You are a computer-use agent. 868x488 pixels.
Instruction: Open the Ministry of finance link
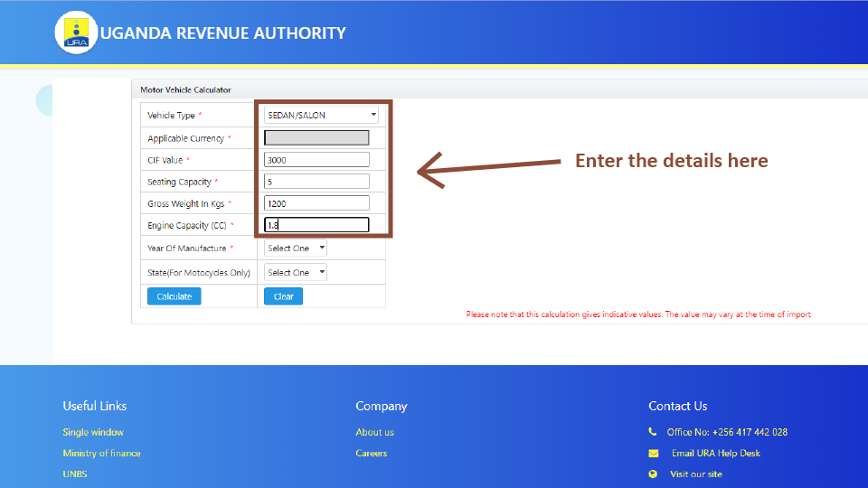pyautogui.click(x=101, y=453)
